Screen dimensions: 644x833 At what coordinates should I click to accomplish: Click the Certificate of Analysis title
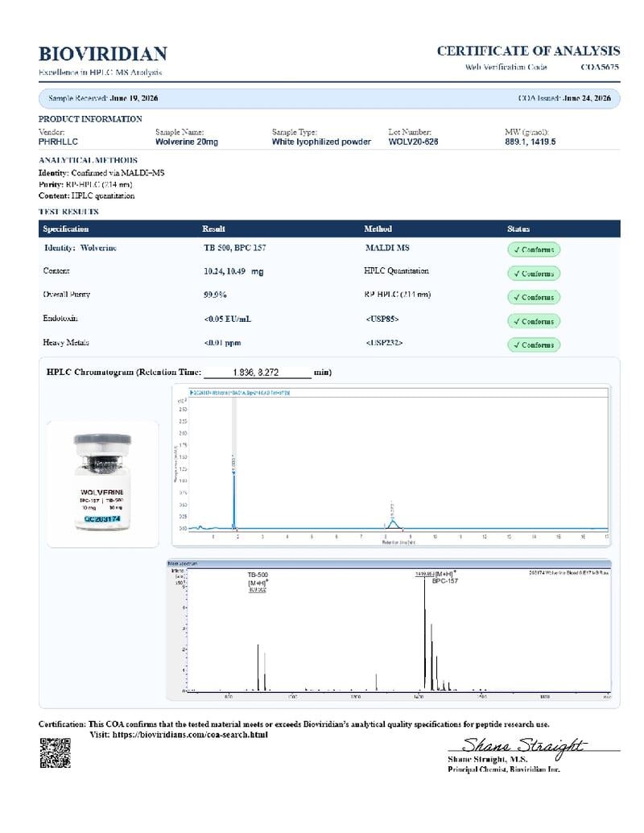528,51
